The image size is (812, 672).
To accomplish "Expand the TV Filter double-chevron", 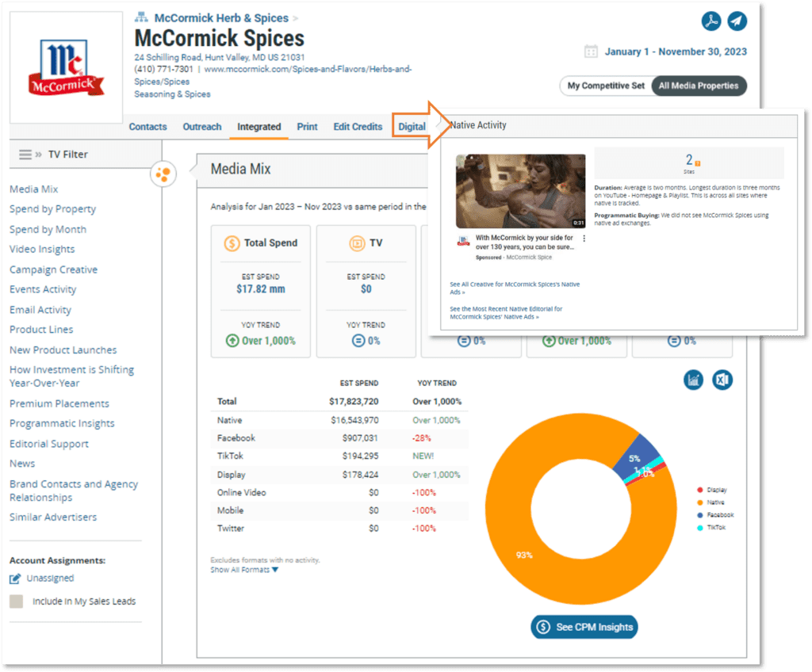I will 38,155.
